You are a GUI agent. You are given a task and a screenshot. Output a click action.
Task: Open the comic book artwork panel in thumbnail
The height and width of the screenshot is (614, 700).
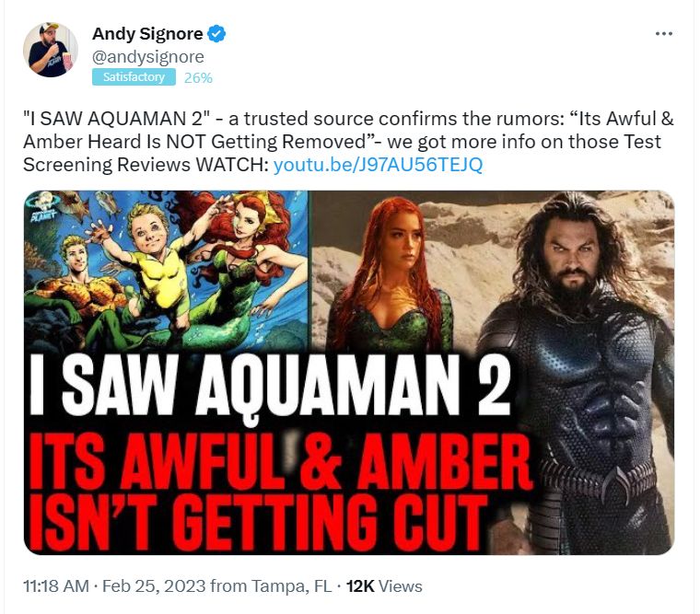tap(166, 270)
